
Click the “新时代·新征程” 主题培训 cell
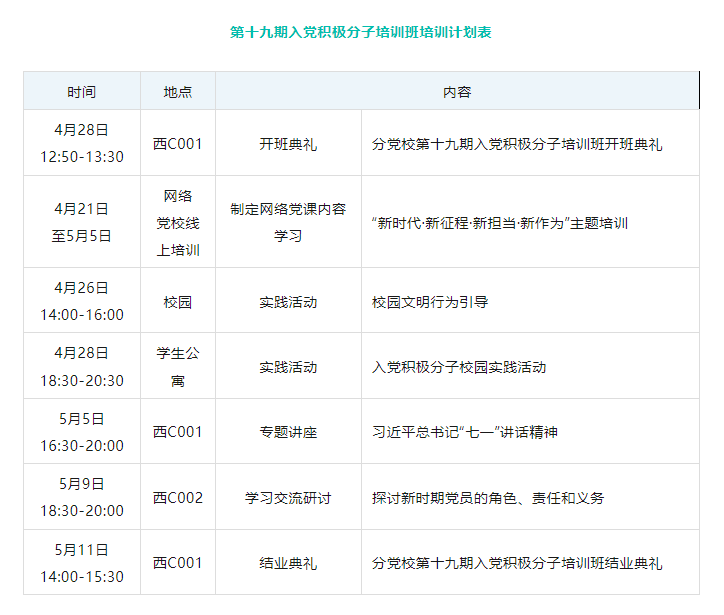coord(500,223)
